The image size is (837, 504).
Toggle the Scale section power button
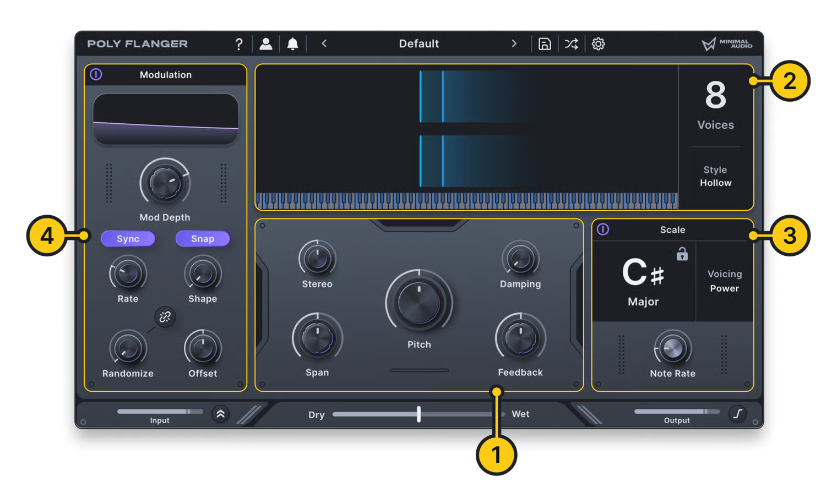point(603,229)
